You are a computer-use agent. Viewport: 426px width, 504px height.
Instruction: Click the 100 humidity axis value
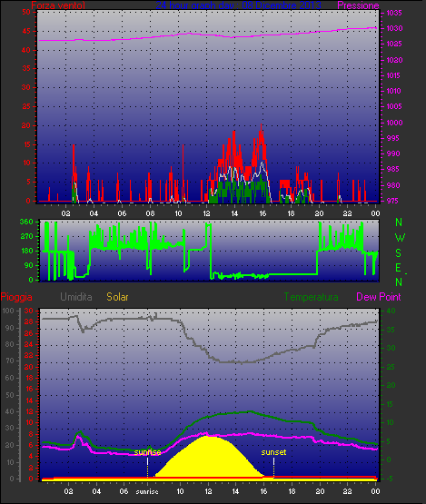8,311
